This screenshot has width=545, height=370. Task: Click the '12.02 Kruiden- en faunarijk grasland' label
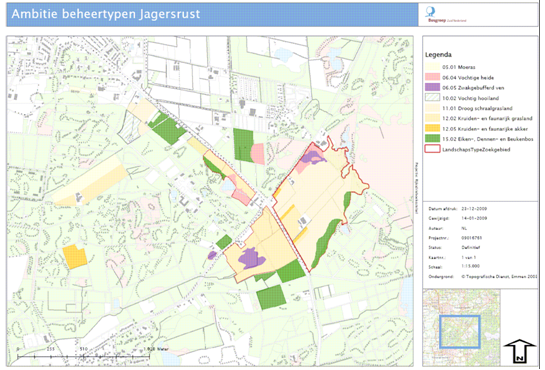pyautogui.click(x=487, y=118)
